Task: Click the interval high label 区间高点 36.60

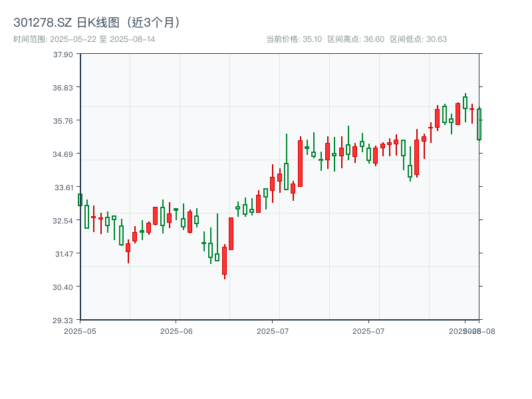Action: click(x=356, y=39)
